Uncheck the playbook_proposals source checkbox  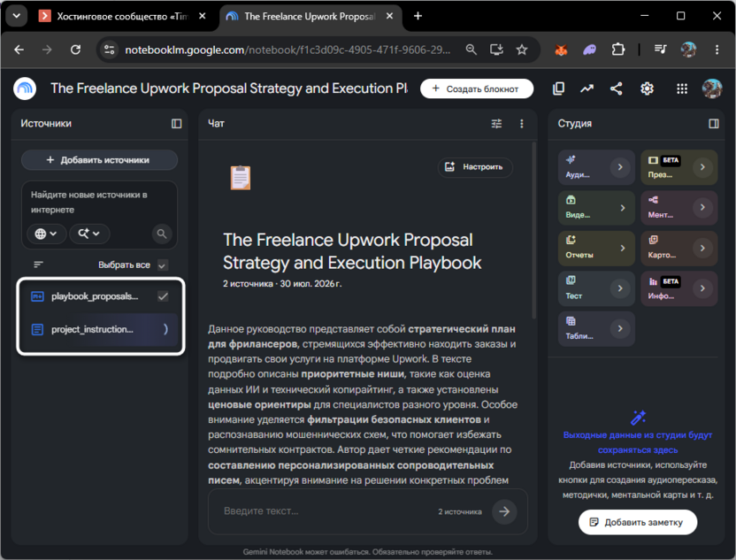pyautogui.click(x=163, y=296)
